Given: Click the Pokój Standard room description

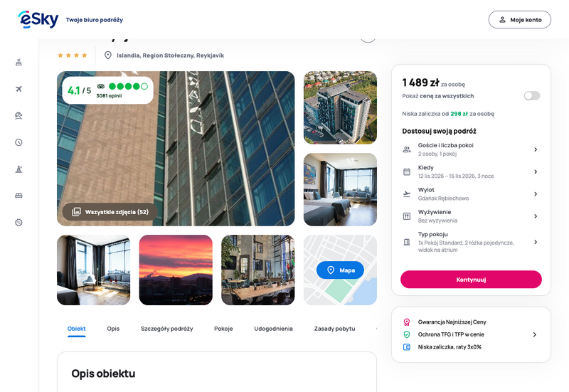Looking at the screenshot, I should tap(466, 246).
